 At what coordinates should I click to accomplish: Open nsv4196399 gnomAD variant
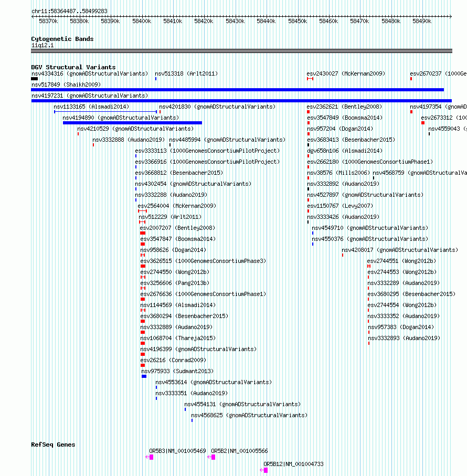pyautogui.click(x=198, y=349)
